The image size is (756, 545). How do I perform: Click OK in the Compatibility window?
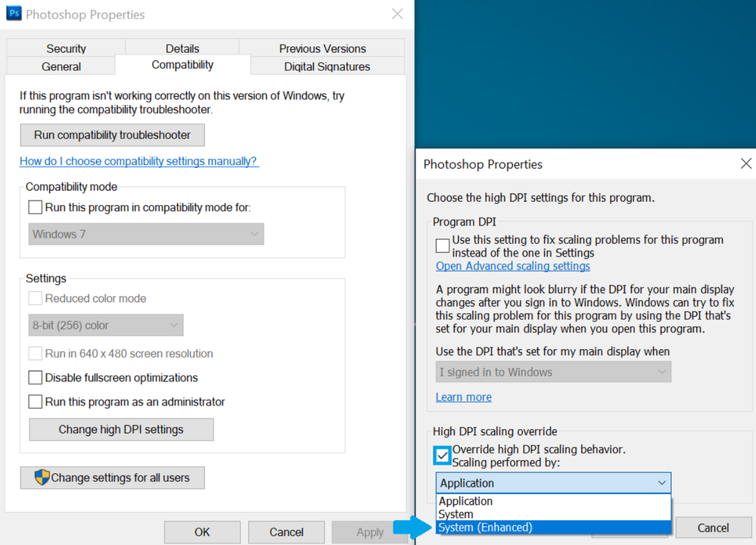(x=202, y=532)
